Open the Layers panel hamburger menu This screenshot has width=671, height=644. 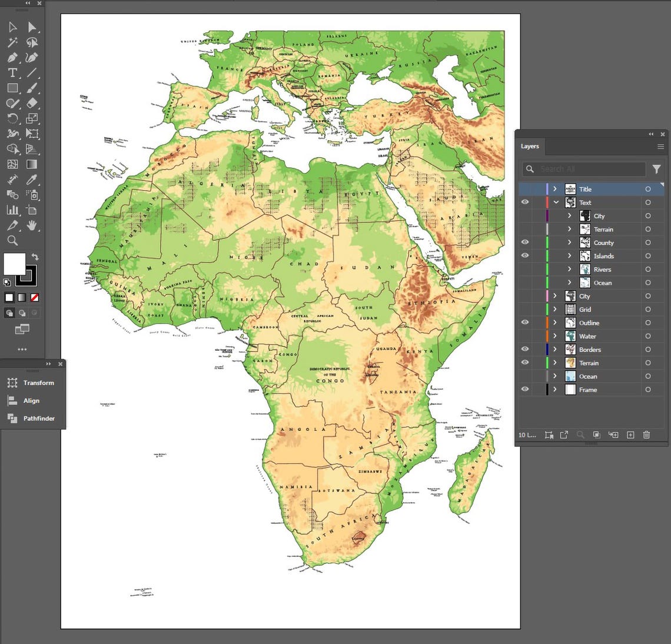[661, 147]
